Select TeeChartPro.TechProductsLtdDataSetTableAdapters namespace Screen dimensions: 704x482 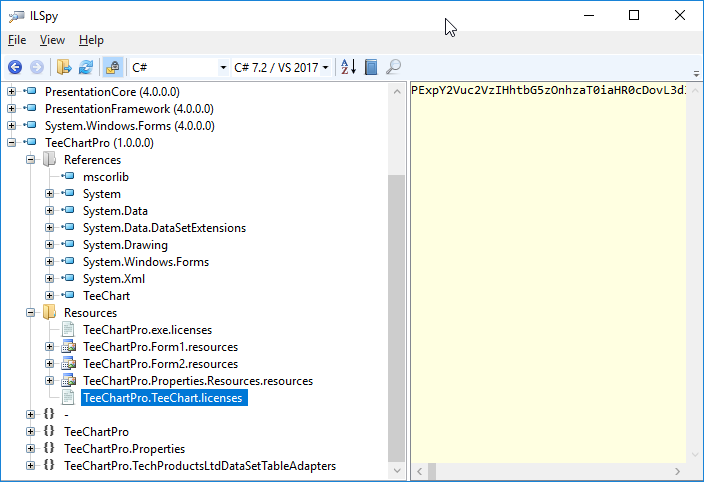coord(200,466)
